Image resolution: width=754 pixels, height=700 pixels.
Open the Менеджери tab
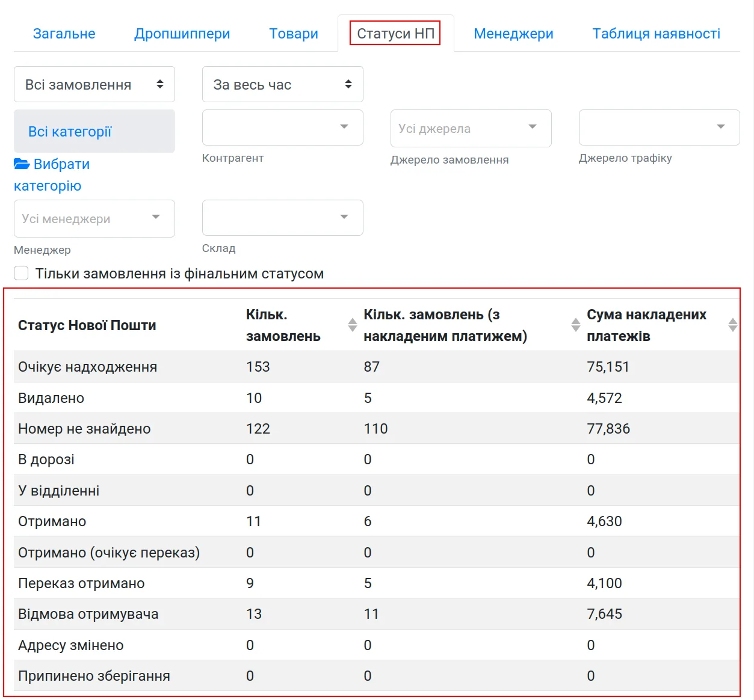(x=513, y=34)
